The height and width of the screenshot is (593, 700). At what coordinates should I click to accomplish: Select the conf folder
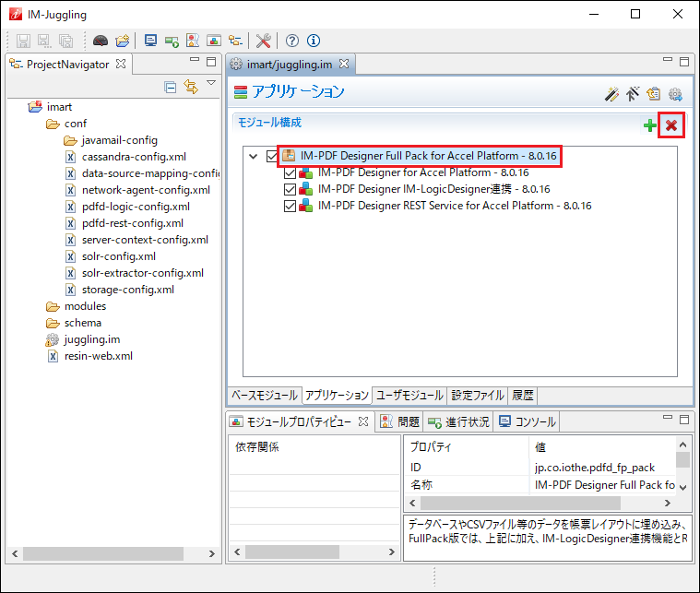66,124
